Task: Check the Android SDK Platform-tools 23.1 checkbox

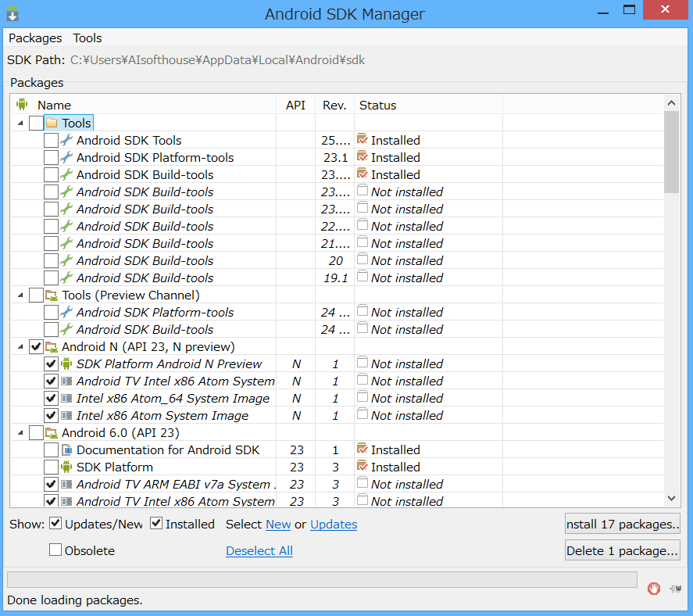Action: [x=52, y=157]
